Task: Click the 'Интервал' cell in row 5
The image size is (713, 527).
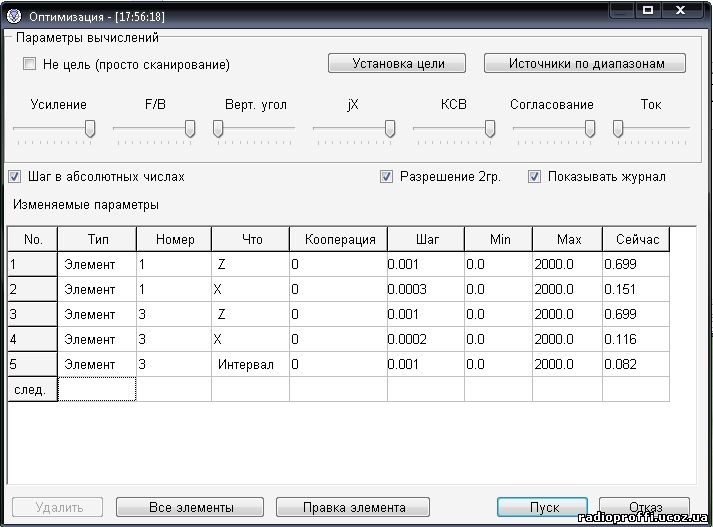Action: tap(251, 364)
